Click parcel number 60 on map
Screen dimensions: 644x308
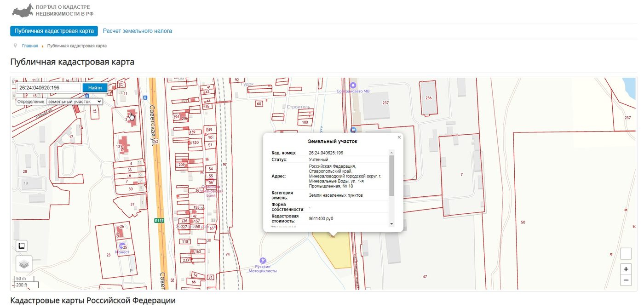tap(259, 104)
